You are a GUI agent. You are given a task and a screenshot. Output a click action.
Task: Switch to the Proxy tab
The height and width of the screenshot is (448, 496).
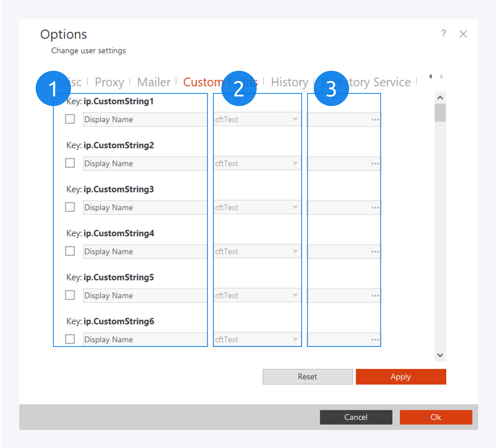pyautogui.click(x=109, y=82)
